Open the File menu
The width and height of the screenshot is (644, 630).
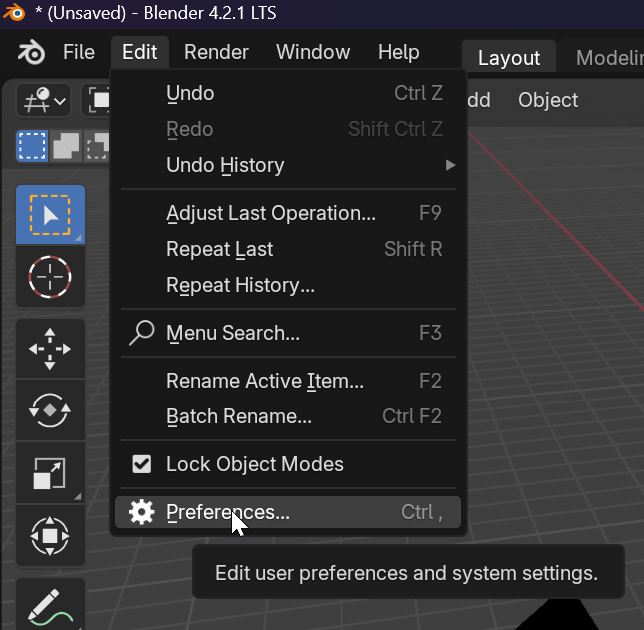coord(79,52)
